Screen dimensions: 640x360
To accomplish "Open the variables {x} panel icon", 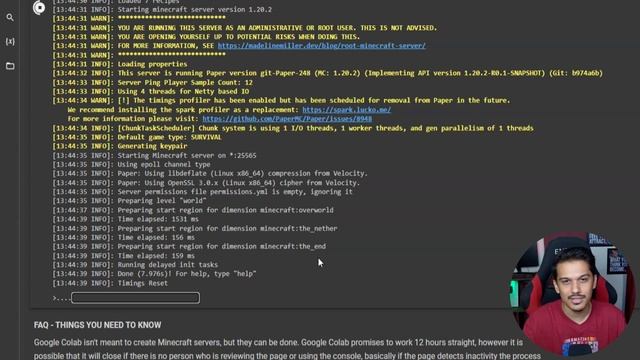I will point(10,42).
